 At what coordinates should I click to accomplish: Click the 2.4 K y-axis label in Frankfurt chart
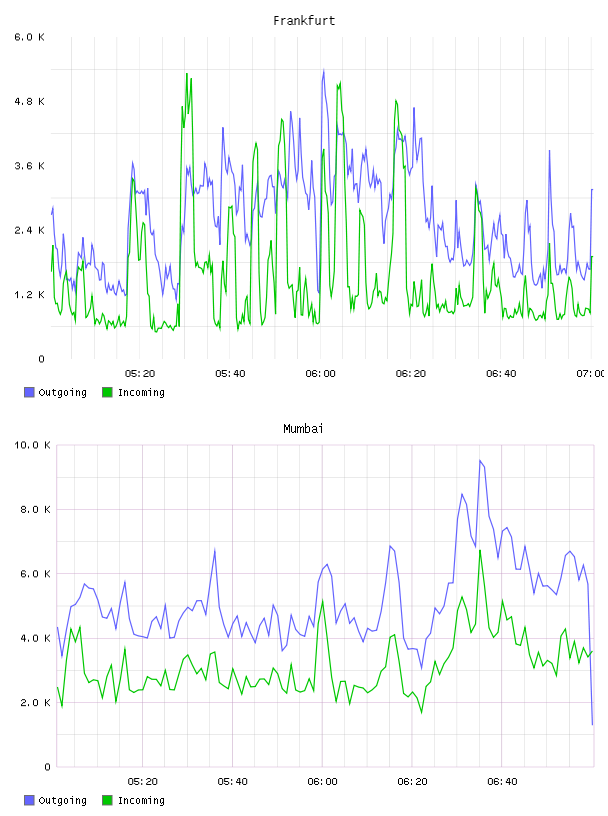click(x=30, y=231)
